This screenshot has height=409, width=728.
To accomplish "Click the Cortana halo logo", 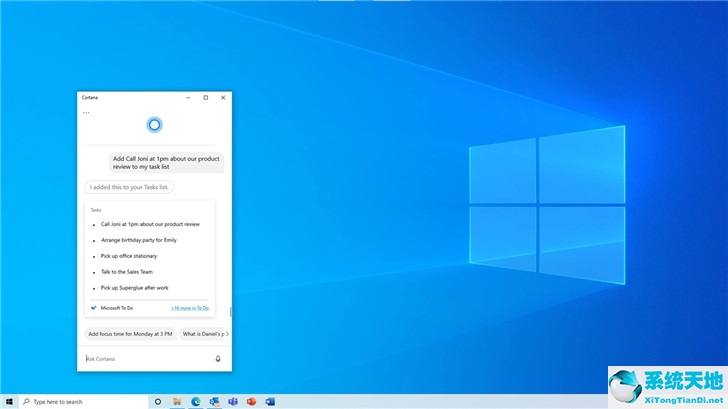I will point(155,125).
